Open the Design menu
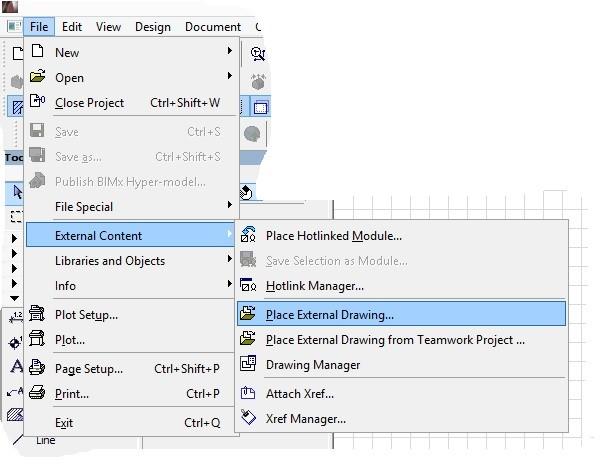The image size is (608, 474). point(153,27)
